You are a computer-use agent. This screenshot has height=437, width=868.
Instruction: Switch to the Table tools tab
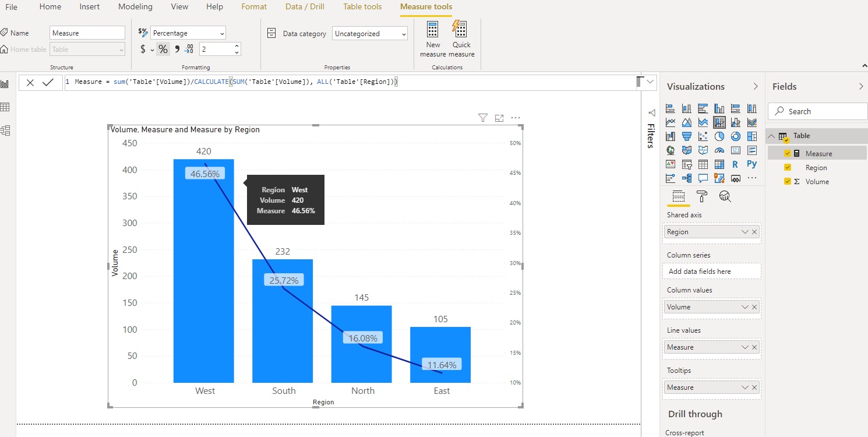[362, 7]
